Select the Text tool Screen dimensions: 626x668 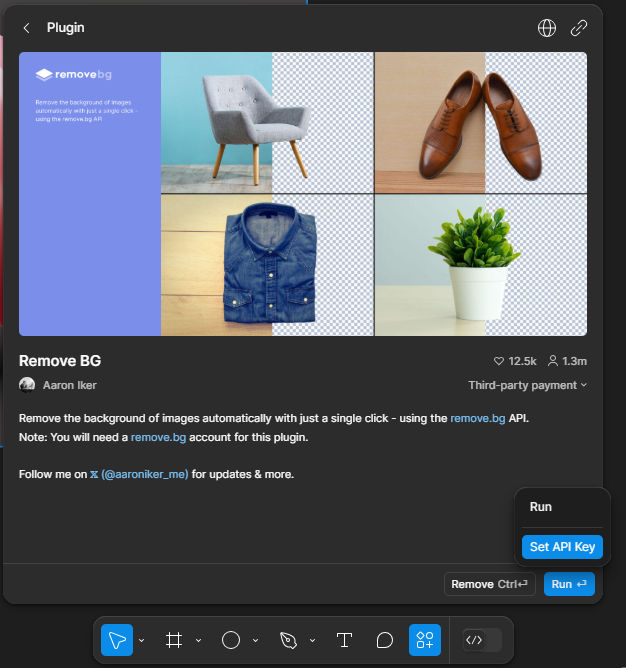coord(344,640)
